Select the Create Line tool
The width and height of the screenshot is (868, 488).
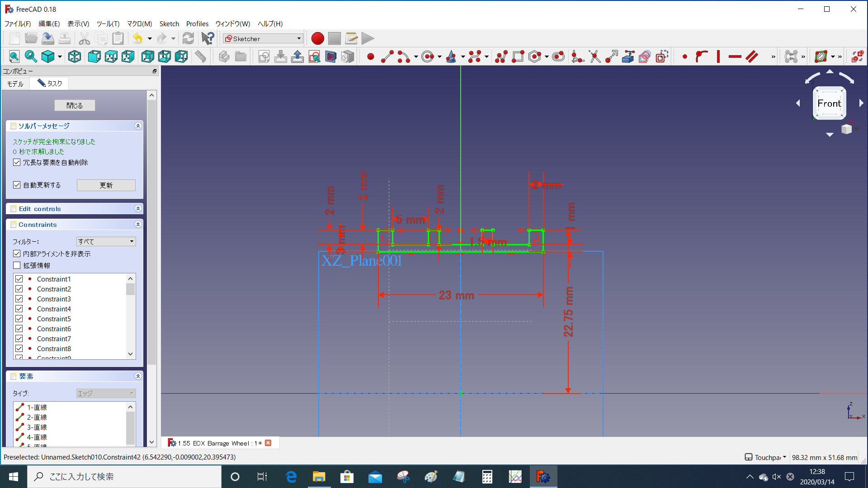click(387, 56)
